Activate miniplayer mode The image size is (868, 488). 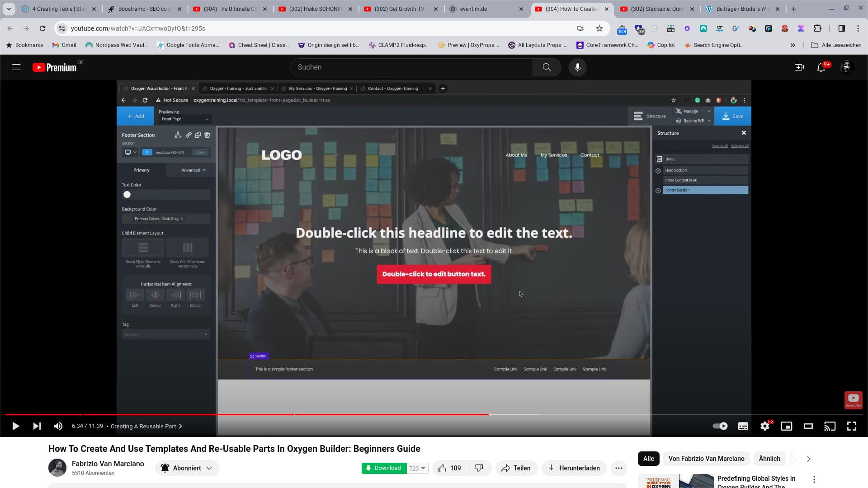(x=786, y=426)
